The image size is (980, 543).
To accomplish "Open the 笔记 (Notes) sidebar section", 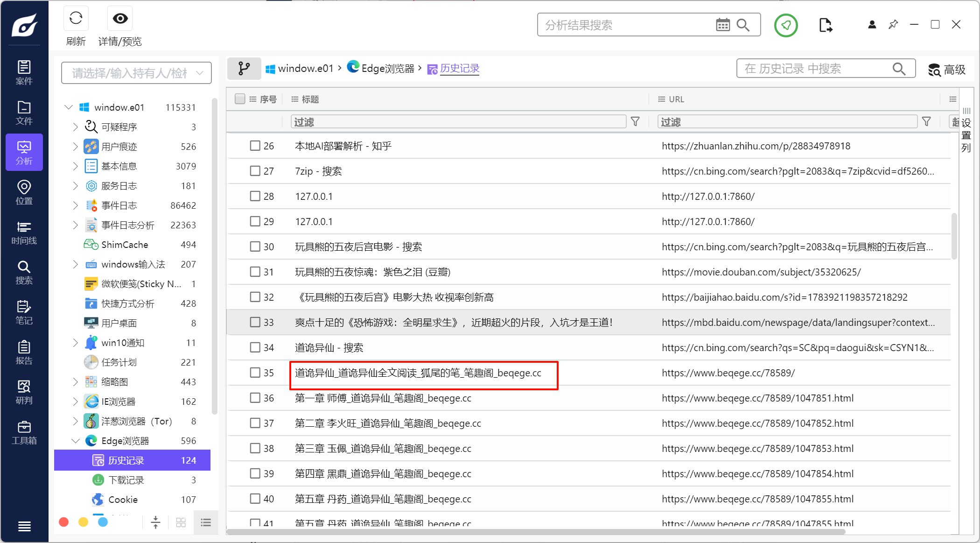I will [24, 312].
